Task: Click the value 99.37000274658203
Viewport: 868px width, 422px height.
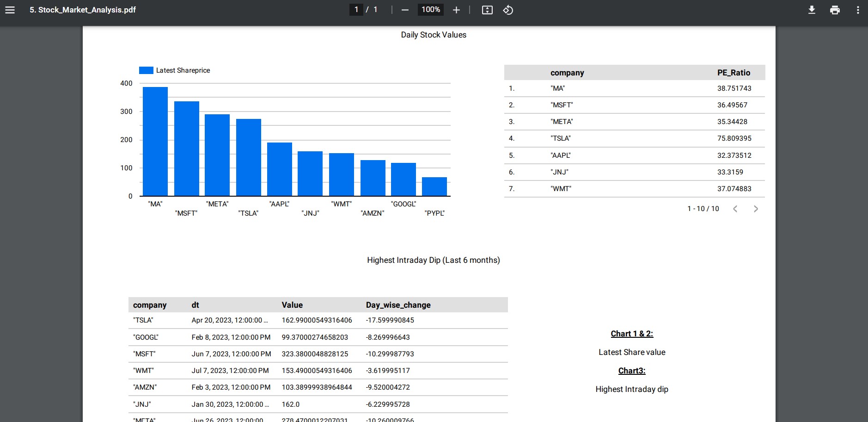Action: click(315, 337)
